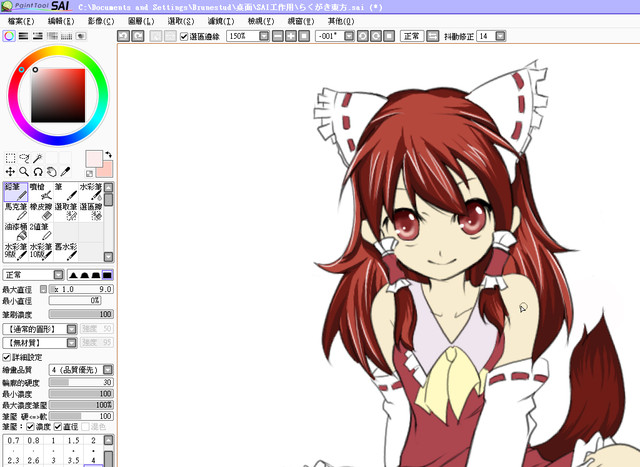This screenshot has width=640, height=467.
Task: Select the move tool
Action: point(10,172)
